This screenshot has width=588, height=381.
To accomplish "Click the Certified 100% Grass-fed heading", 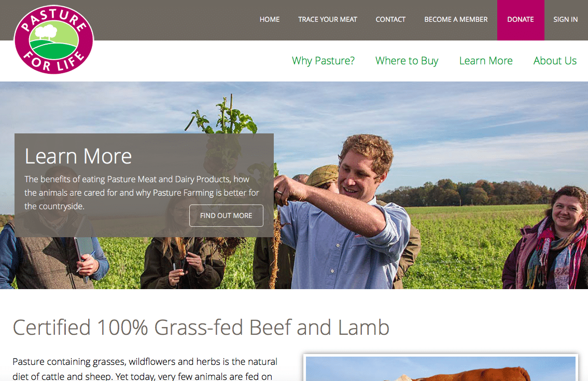I will click(201, 328).
